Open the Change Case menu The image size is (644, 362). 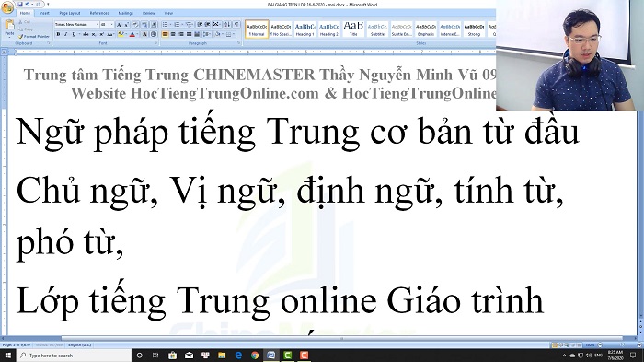pos(110,35)
